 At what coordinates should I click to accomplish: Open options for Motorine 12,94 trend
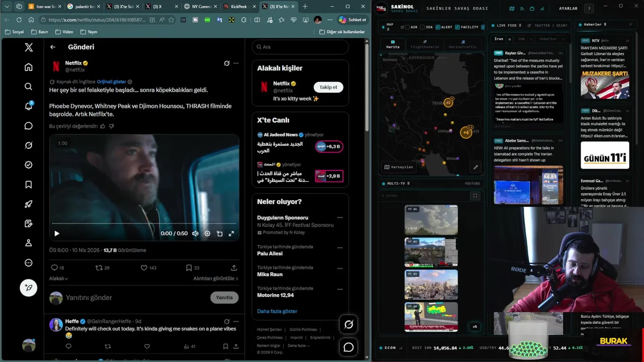(340, 289)
